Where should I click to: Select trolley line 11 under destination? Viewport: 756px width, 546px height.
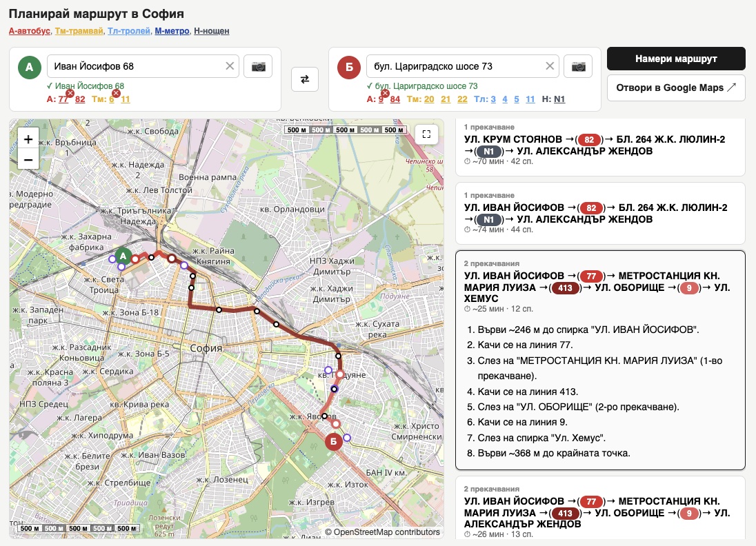coord(530,99)
